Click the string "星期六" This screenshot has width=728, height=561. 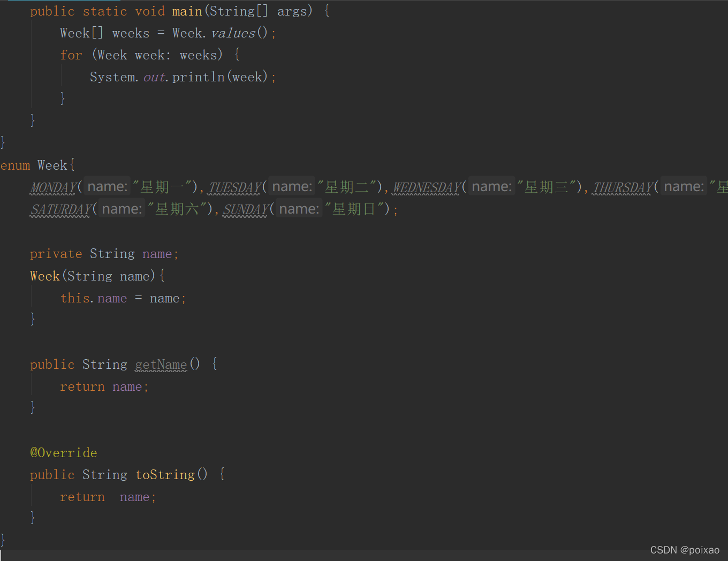point(177,209)
